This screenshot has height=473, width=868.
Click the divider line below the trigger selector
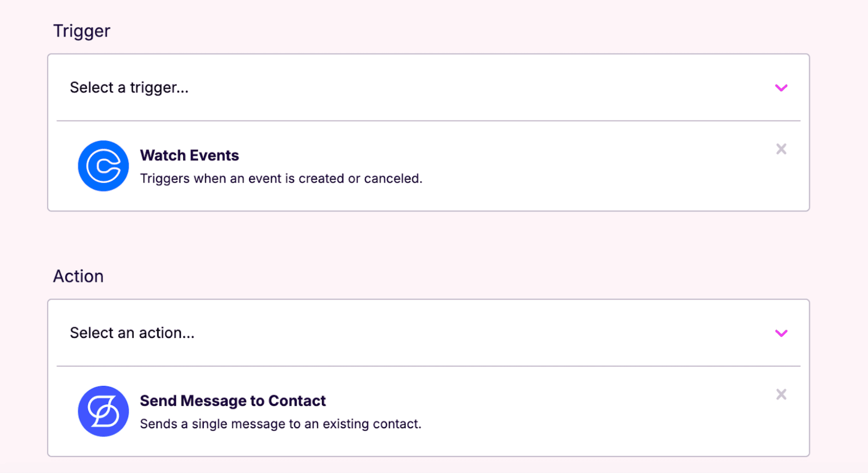(x=428, y=121)
